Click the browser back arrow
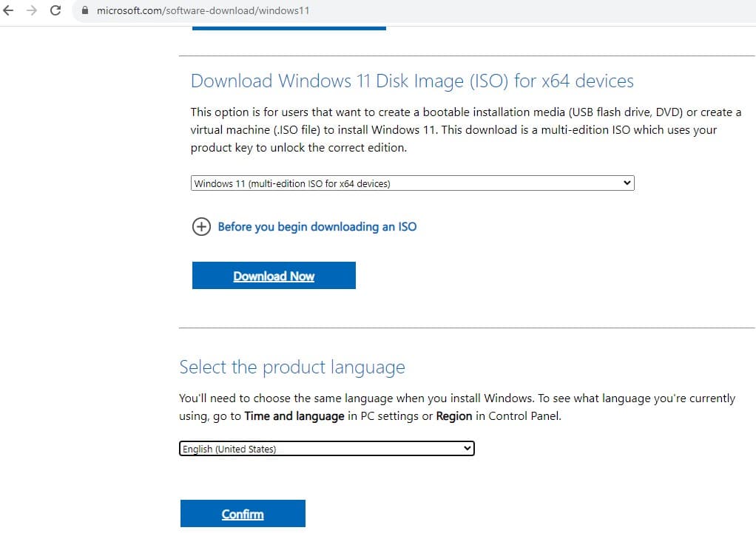Screen dimensions: 756x536 coord(9,11)
